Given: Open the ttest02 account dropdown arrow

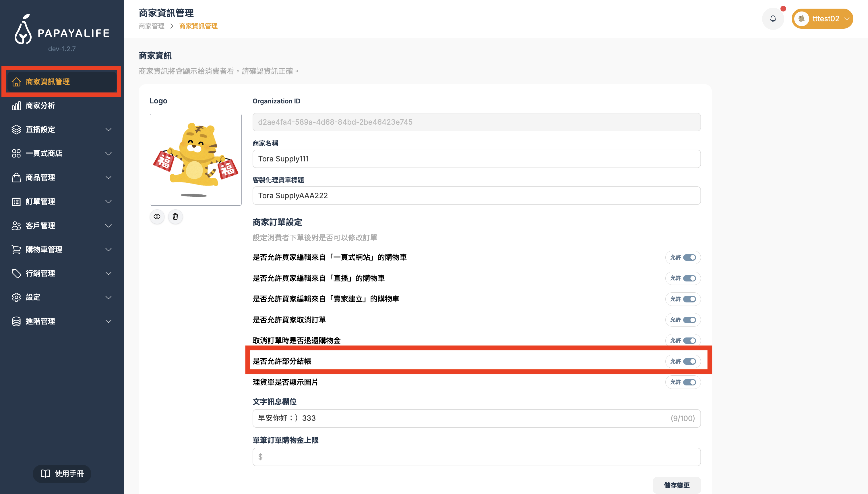Looking at the screenshot, I should click(x=847, y=19).
